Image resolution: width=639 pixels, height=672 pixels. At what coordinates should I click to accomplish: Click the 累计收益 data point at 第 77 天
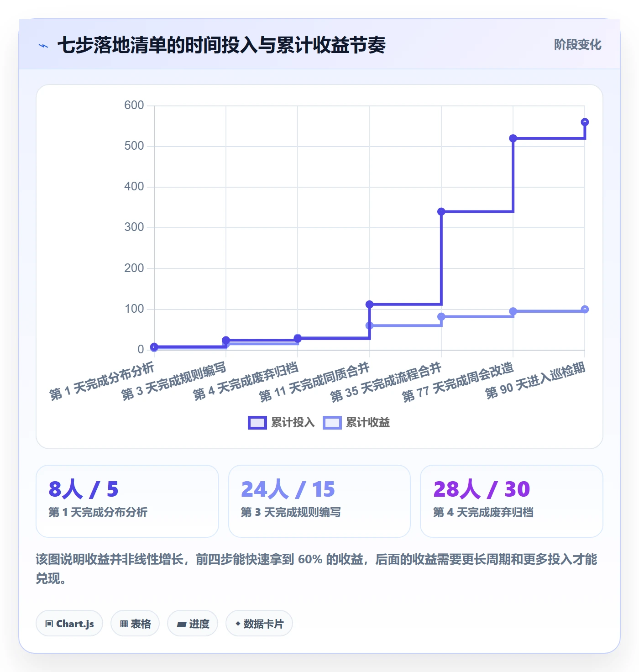513,311
